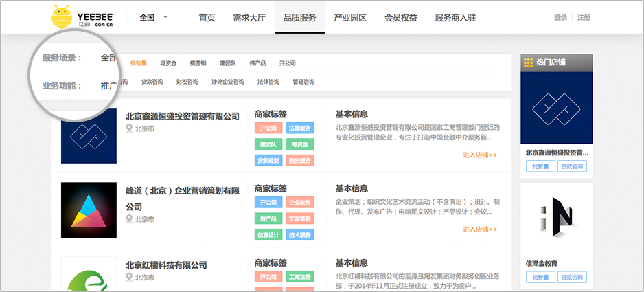This screenshot has width=644, height=292.
Task: Click 贷款咨询 button under 北京鑫源恒盛 hot shop
Action: click(x=572, y=166)
